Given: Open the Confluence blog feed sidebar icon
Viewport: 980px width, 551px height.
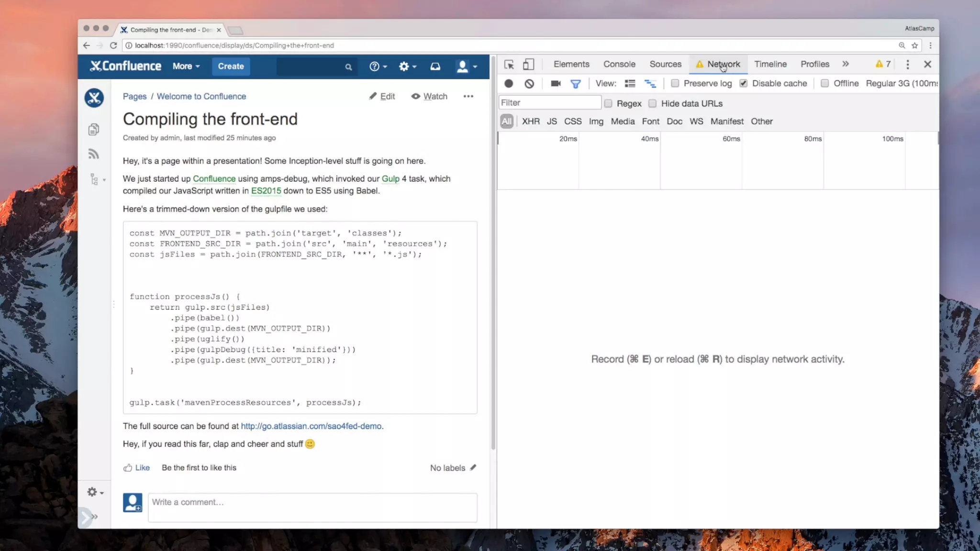Looking at the screenshot, I should (94, 154).
